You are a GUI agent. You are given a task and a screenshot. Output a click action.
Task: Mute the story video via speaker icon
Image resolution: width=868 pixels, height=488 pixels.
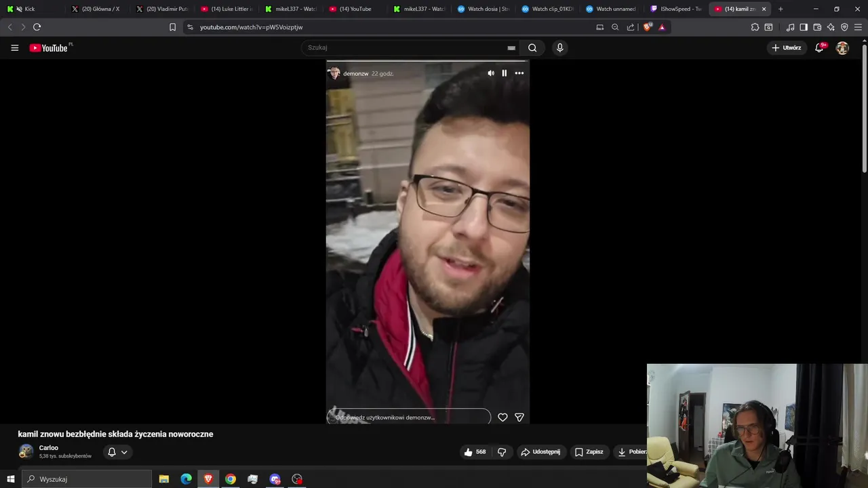coord(491,73)
